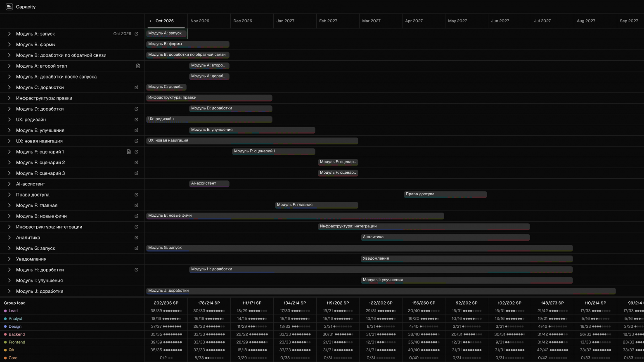This screenshot has width=644, height=362.
Task: Select the Jan 2027 month header
Action: pyautogui.click(x=285, y=21)
